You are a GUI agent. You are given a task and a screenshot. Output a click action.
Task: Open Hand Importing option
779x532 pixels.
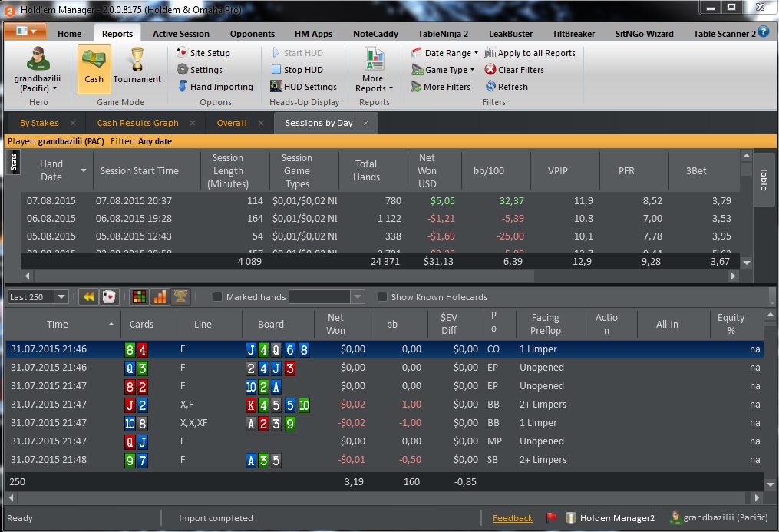pyautogui.click(x=216, y=87)
